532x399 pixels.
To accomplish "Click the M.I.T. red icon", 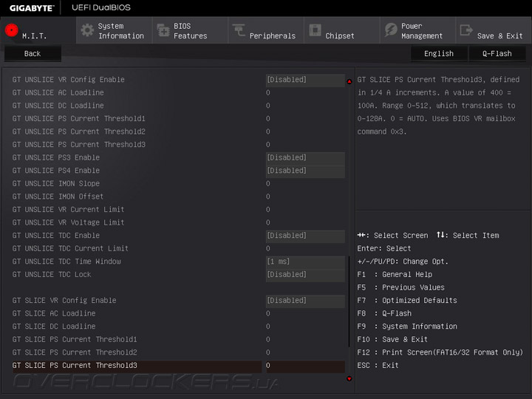I will [12, 30].
